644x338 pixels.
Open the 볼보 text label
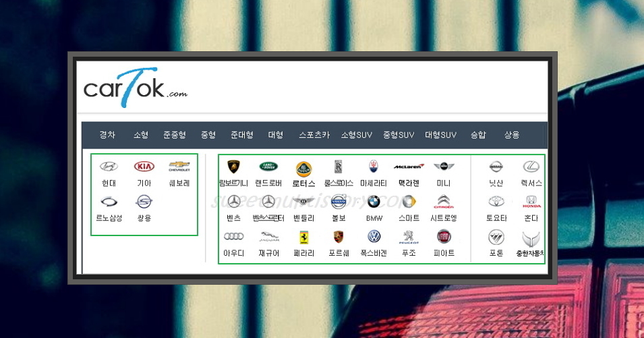tap(339, 218)
